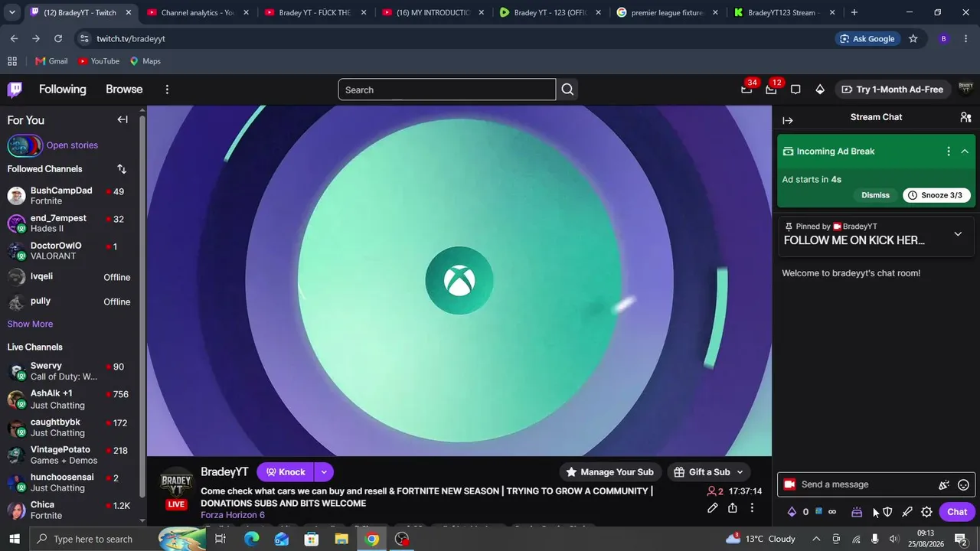This screenshot has height=551, width=980.
Task: Switch to BradeyYT123 Stream Kick tab
Action: 784,12
